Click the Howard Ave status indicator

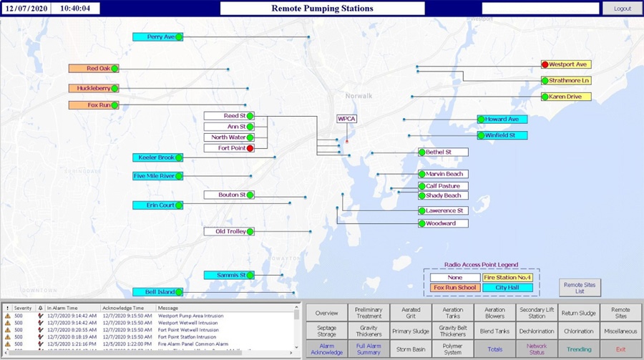click(481, 120)
